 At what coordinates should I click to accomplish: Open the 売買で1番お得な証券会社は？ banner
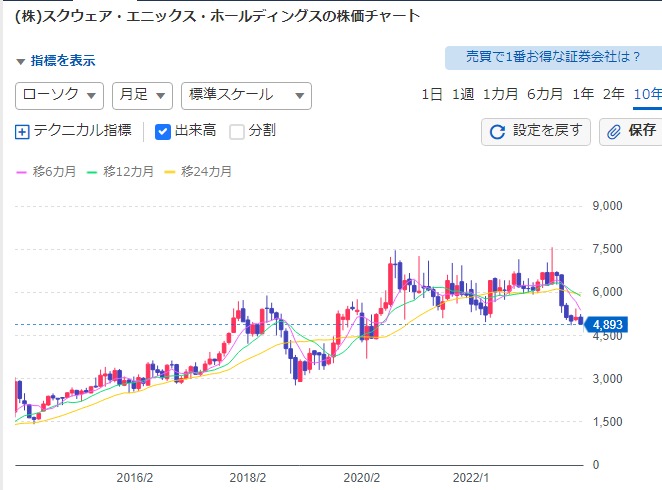click(x=553, y=57)
